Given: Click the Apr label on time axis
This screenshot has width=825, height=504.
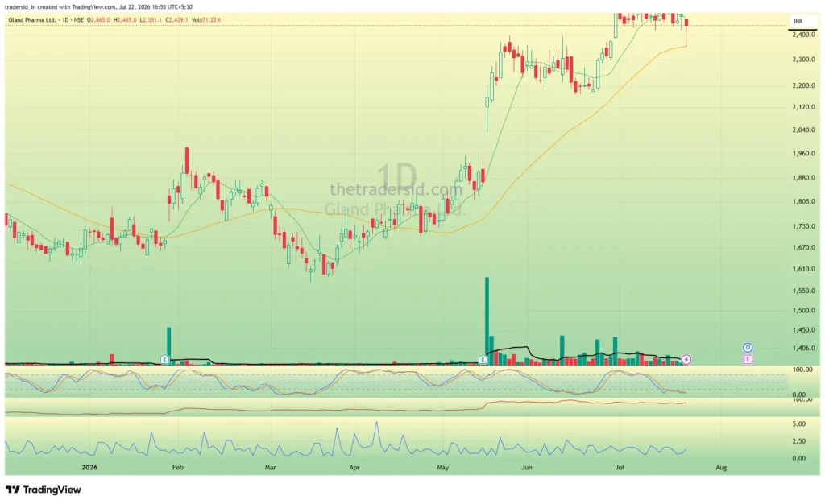Looking at the screenshot, I should pyautogui.click(x=354, y=467).
